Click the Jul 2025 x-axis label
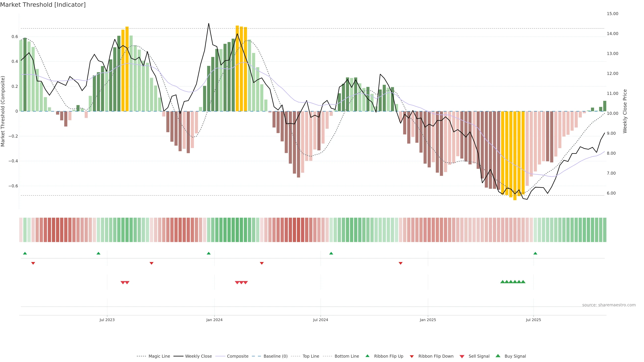This screenshot has width=644, height=362. pos(533,320)
